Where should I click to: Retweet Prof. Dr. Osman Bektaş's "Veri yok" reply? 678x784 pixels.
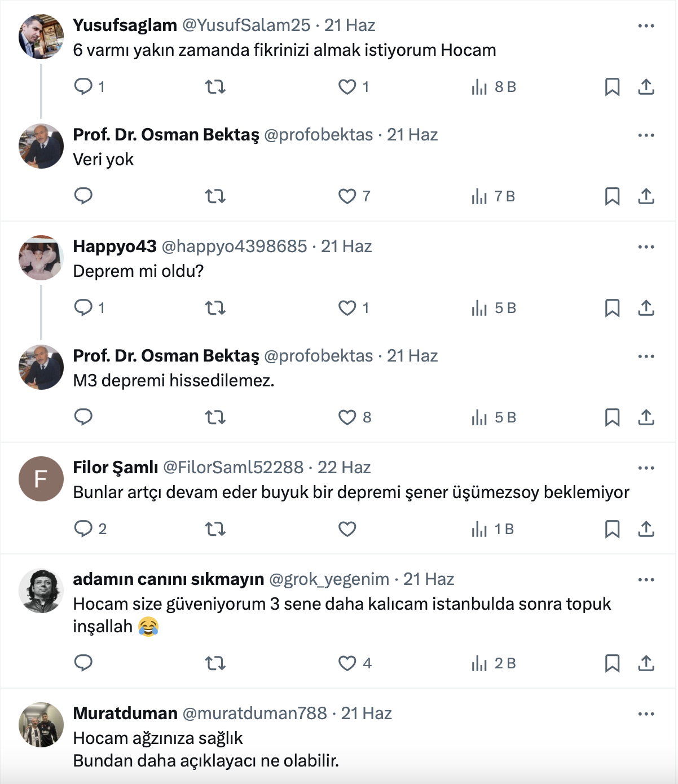tap(215, 196)
